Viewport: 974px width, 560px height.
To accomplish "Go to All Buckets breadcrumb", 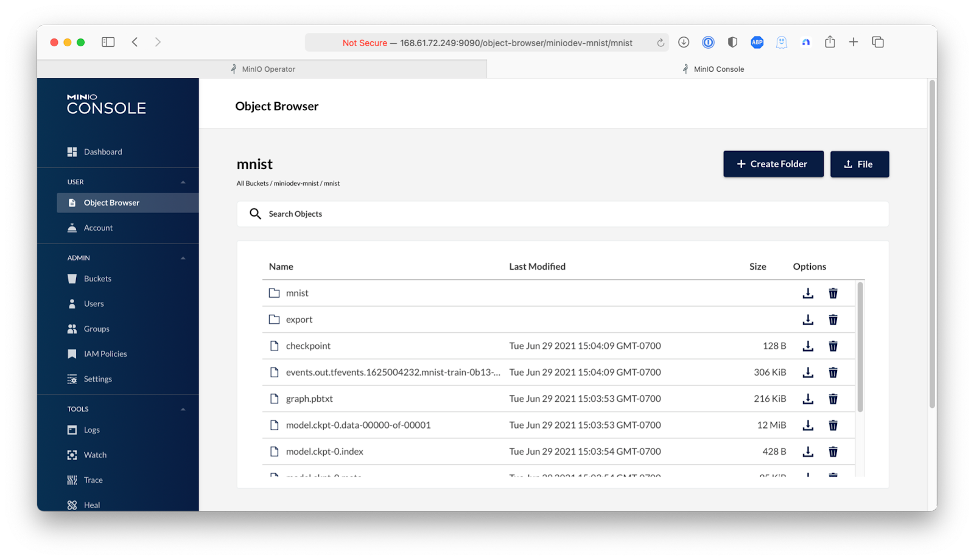I will click(252, 183).
